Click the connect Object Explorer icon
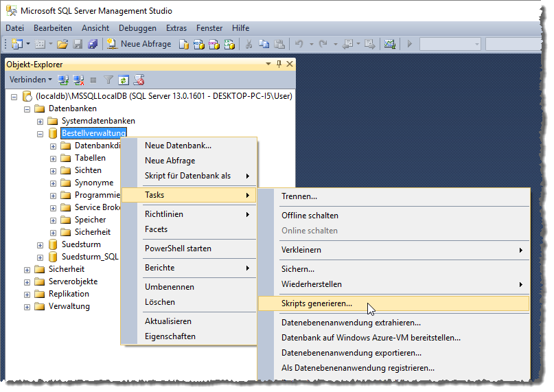The image size is (554, 392). tap(64, 80)
